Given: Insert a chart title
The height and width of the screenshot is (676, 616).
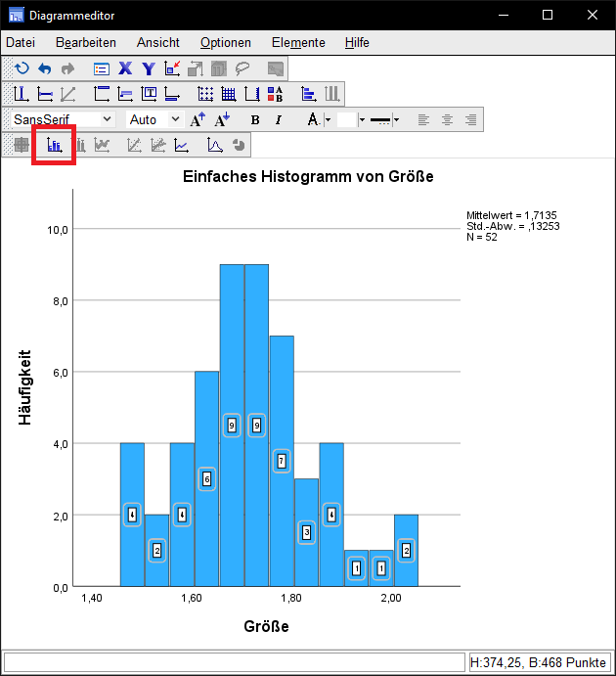Looking at the screenshot, I should coord(102,94).
